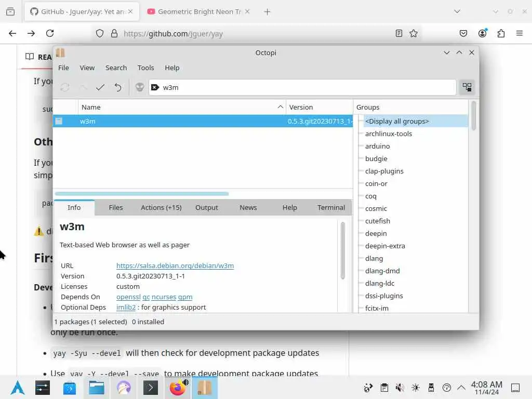This screenshot has height=399, width=532.
Task: Reload the GitHub page
Action: pos(50,33)
